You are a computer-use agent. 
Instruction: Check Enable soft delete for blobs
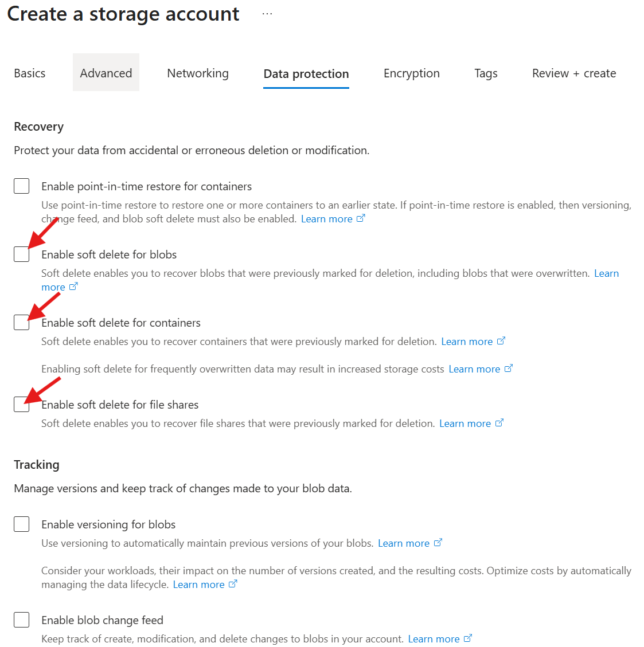pyautogui.click(x=22, y=254)
